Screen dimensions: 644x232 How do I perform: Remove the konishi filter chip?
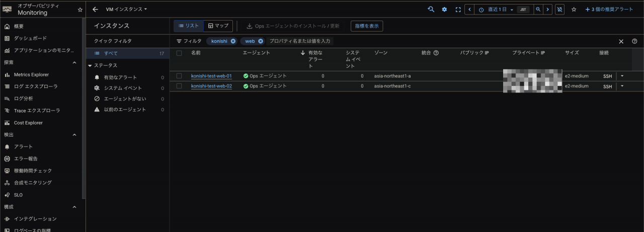[x=233, y=41]
